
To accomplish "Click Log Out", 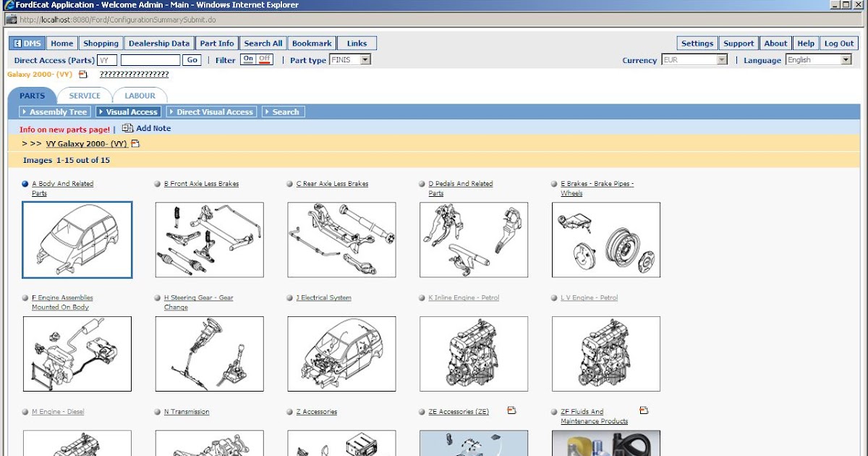I will click(839, 43).
